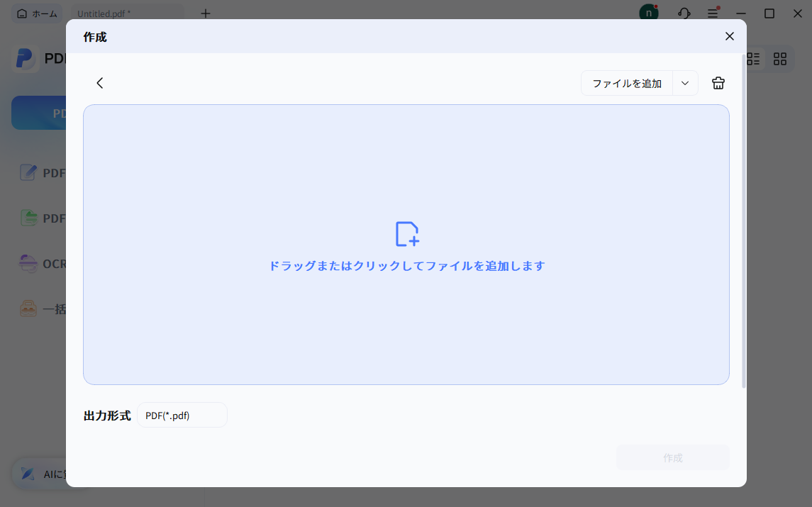Maximize the application window
Screen dimensions: 812x507
(769, 13)
